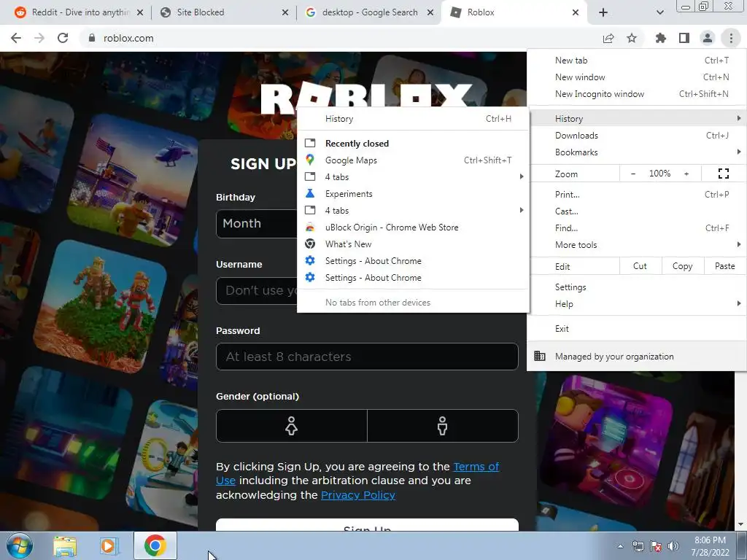The image size is (747, 560).
Task: Click Managed by your organization
Action: 637,356
